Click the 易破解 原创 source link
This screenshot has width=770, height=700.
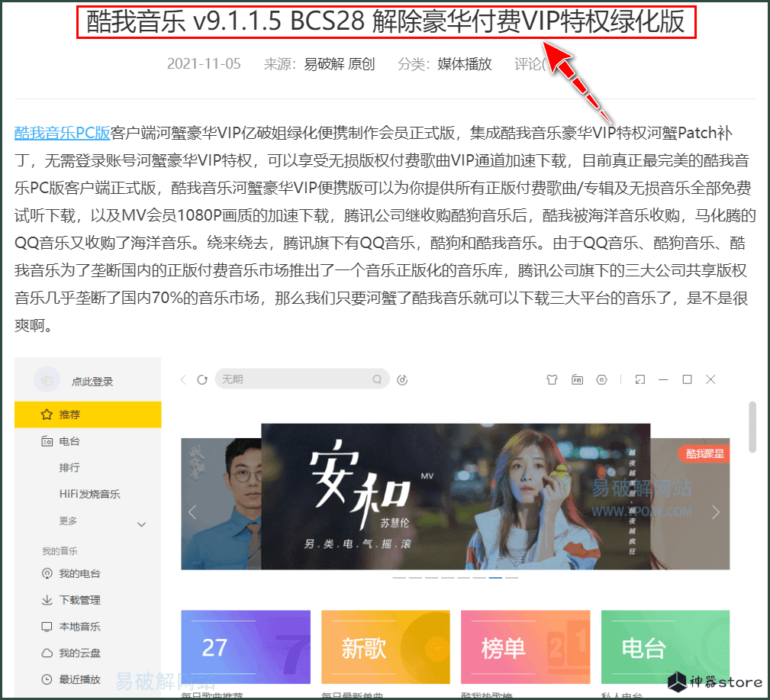[340, 64]
